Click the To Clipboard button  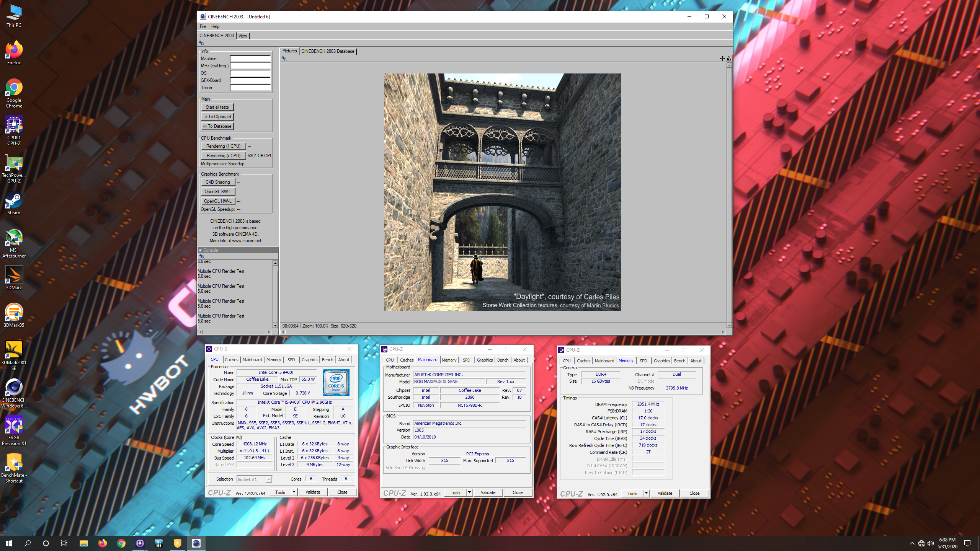coord(217,117)
